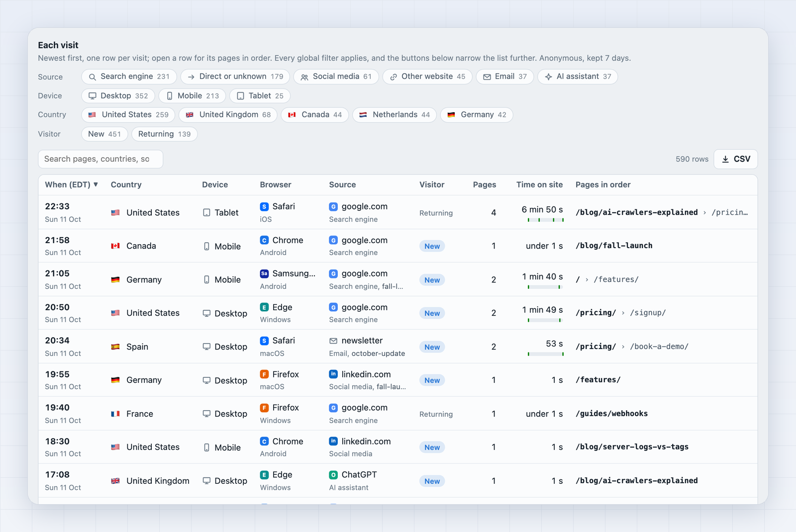The width and height of the screenshot is (796, 532).
Task: Click the Safari icon in the 22:33 row
Action: coord(264,206)
